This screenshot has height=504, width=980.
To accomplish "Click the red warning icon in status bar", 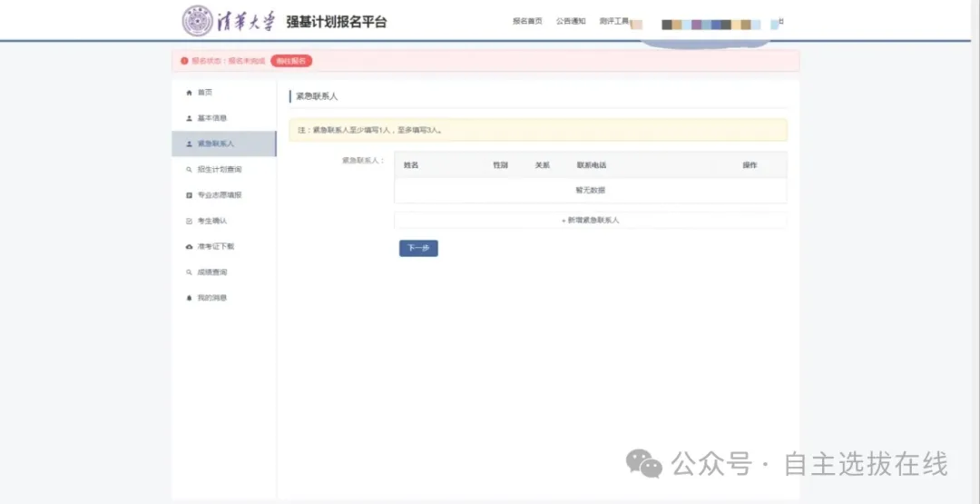I will click(x=184, y=61).
